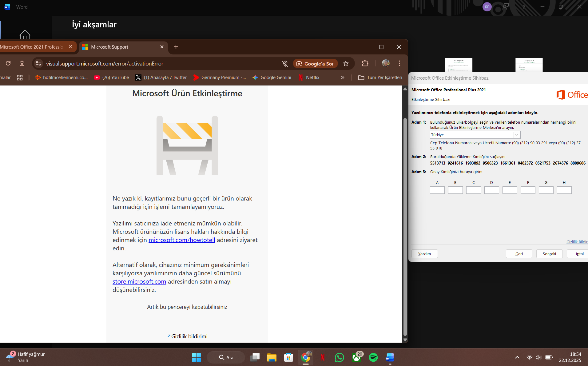Open the YouTube bookmark
The height and width of the screenshot is (366, 588).
point(112,78)
